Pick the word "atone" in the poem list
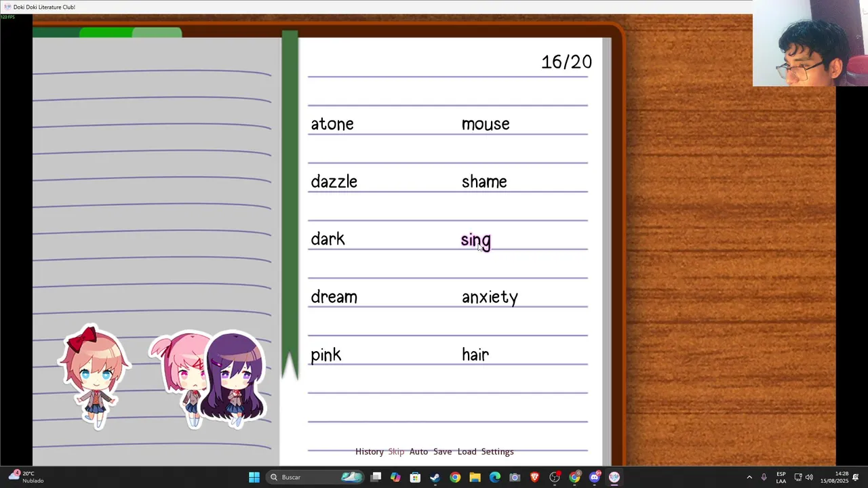The height and width of the screenshot is (488, 868). click(x=332, y=124)
